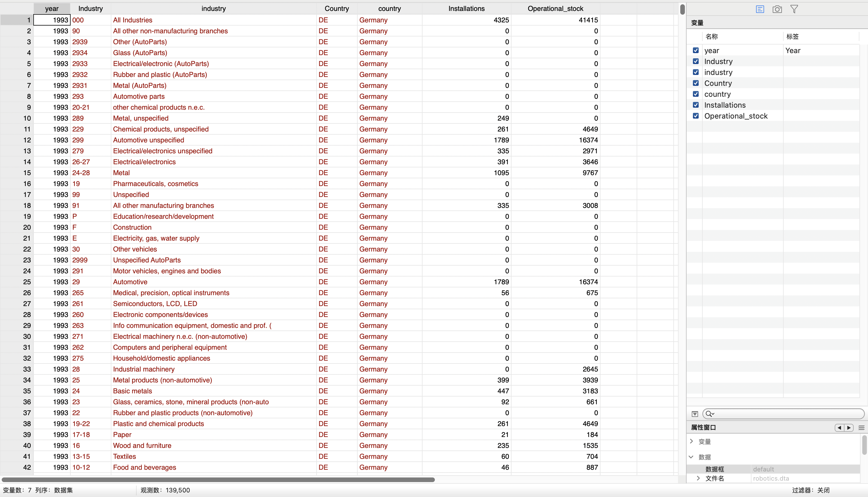
Task: Toggle the Installations variable checkbox
Action: pyautogui.click(x=696, y=105)
